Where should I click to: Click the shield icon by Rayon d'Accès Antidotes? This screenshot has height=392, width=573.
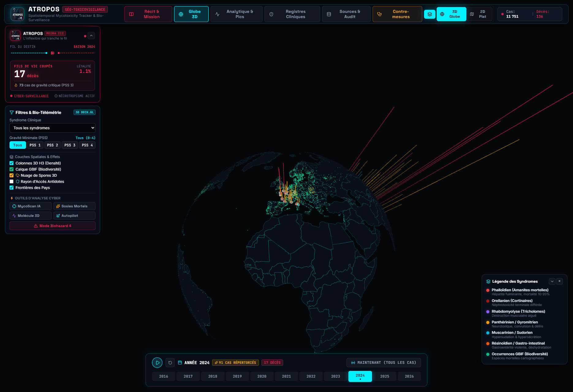pyautogui.click(x=17, y=182)
